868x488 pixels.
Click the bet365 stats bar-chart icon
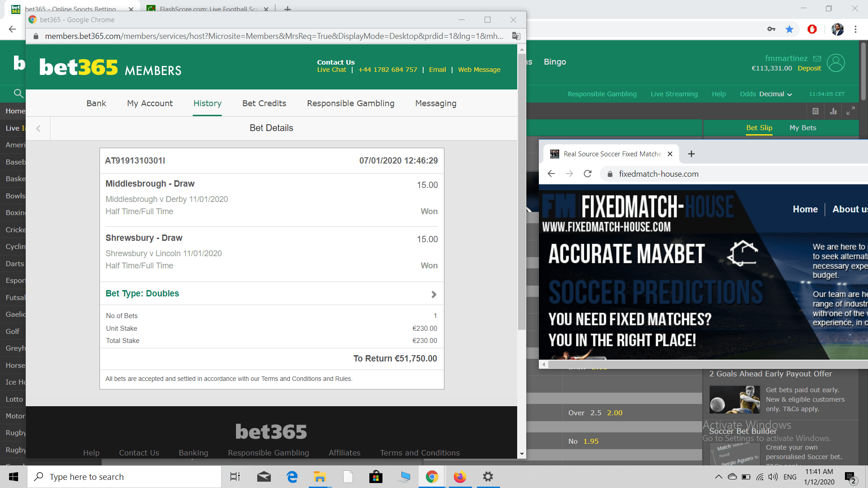pos(833,111)
